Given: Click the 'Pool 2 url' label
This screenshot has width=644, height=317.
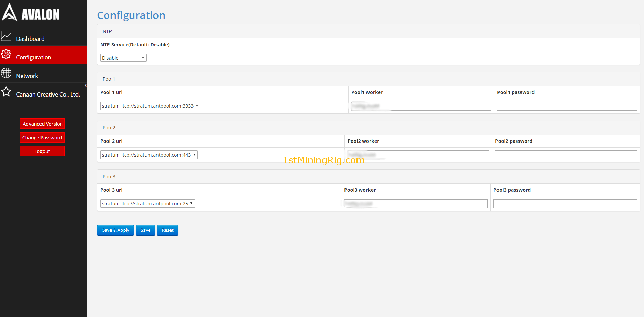Looking at the screenshot, I should pyautogui.click(x=112, y=141).
